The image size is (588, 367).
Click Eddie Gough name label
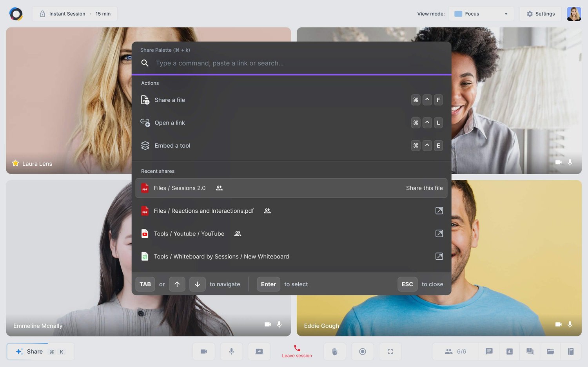pos(321,326)
